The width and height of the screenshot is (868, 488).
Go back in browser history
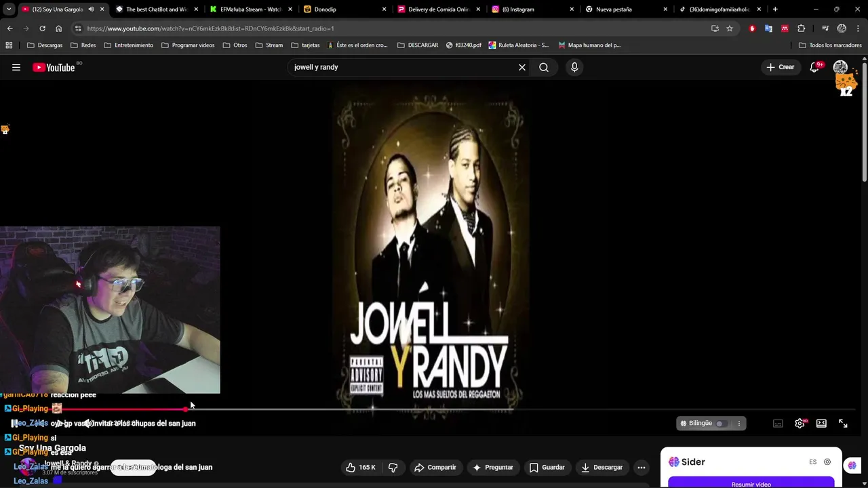point(9,28)
